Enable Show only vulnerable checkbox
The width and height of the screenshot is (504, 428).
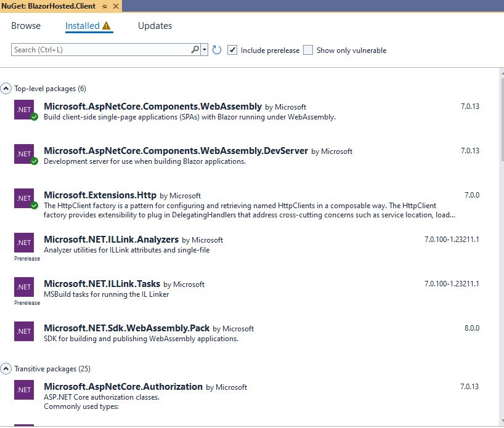point(308,50)
